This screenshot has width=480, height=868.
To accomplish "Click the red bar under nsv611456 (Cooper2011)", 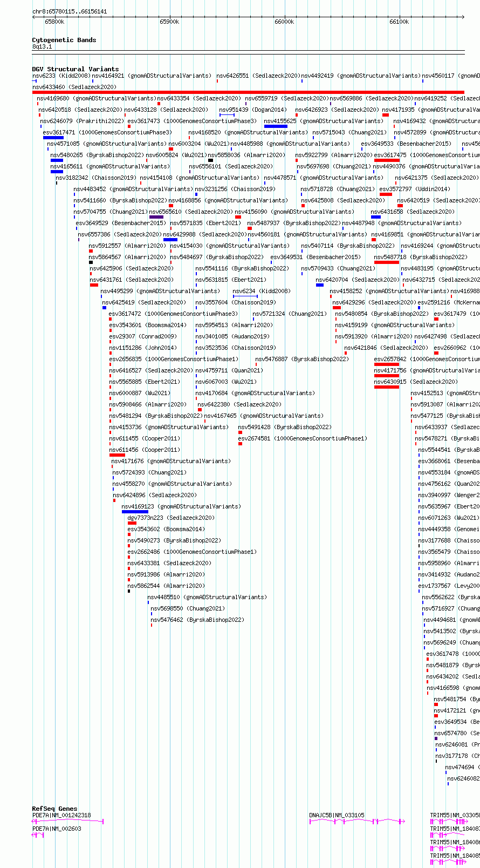I will 117,455.
